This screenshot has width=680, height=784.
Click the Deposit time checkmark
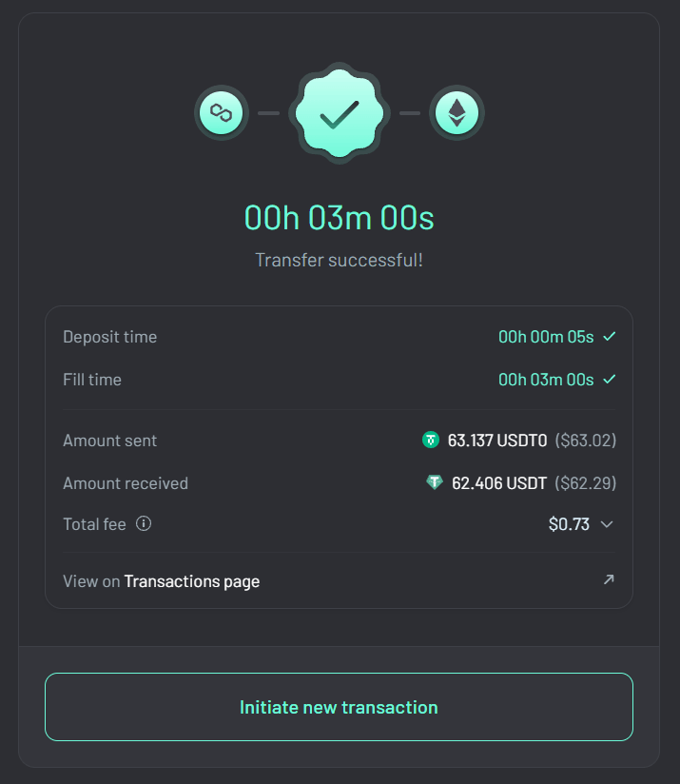point(610,337)
